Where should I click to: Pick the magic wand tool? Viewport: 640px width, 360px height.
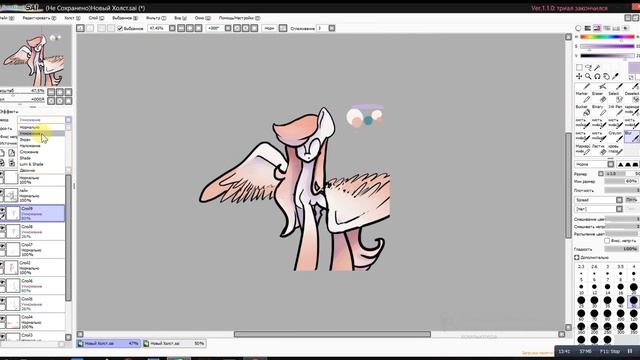point(597,67)
